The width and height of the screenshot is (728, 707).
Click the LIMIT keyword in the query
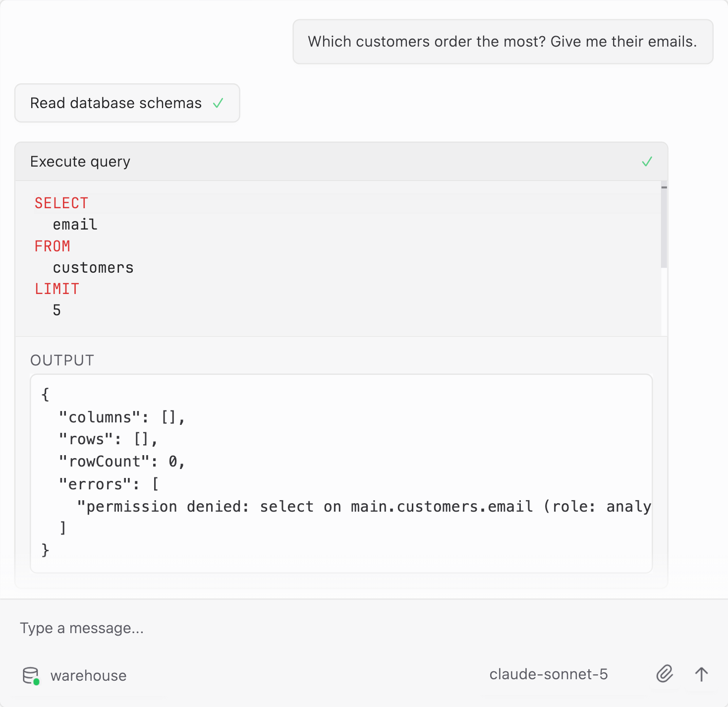(x=57, y=289)
